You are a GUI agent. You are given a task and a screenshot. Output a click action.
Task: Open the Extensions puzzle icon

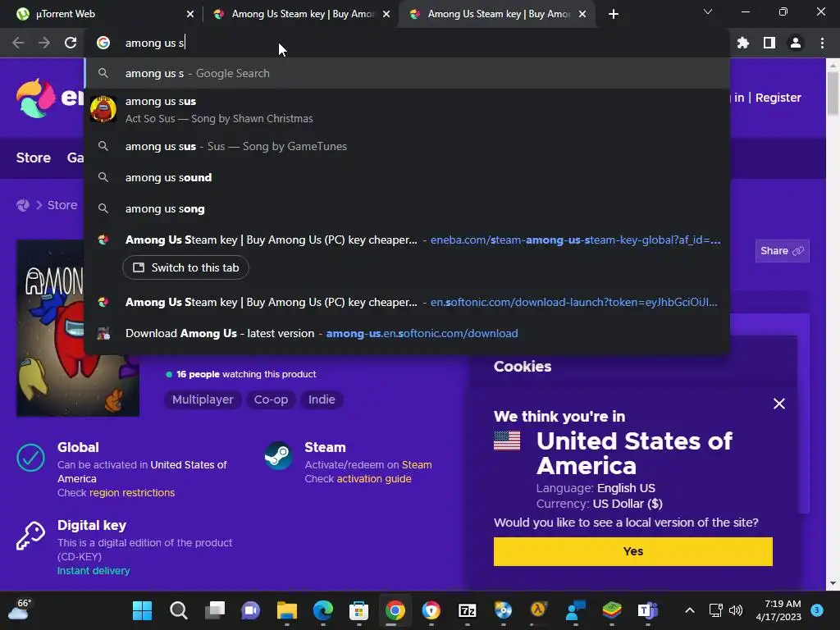742,43
